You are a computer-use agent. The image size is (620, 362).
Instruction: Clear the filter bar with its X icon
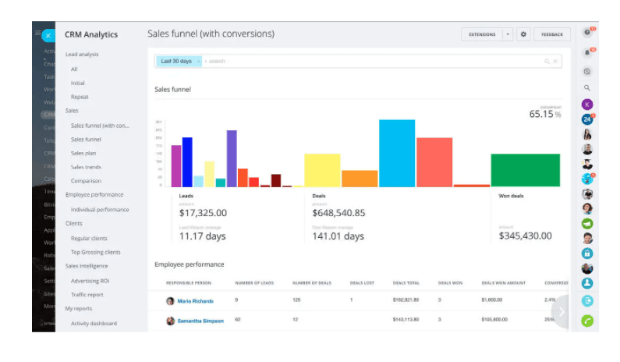tap(555, 61)
